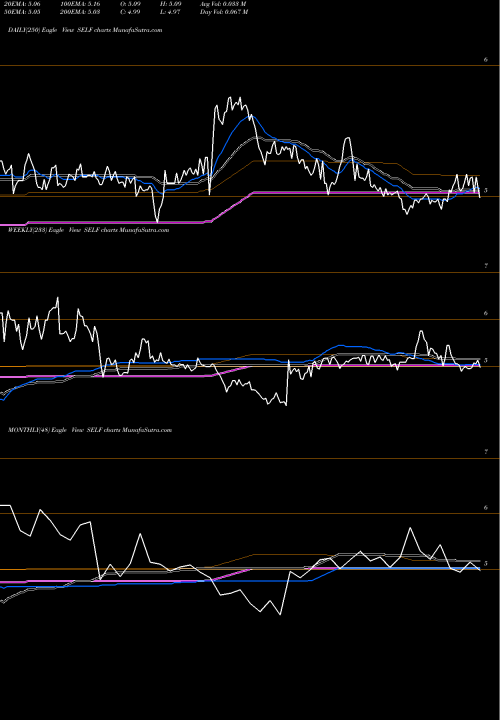Click the 'Avg Vol' reading
500x720 pixels.
tap(223, 4)
